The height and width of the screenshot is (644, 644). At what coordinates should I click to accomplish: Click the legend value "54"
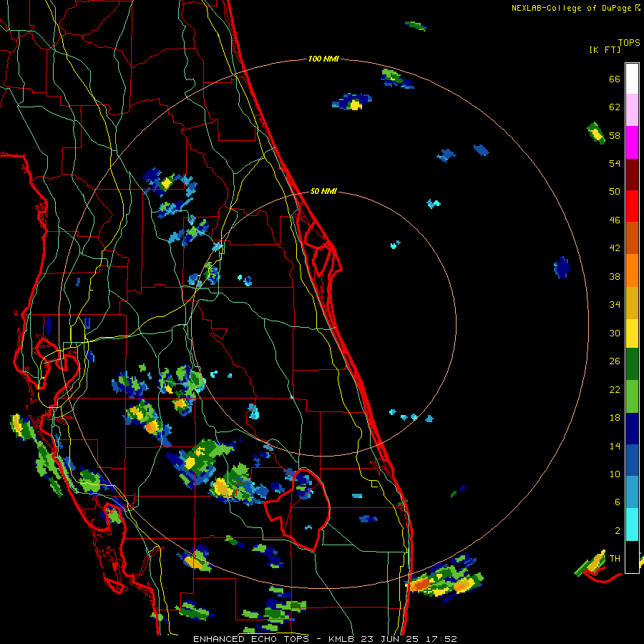pos(615,163)
